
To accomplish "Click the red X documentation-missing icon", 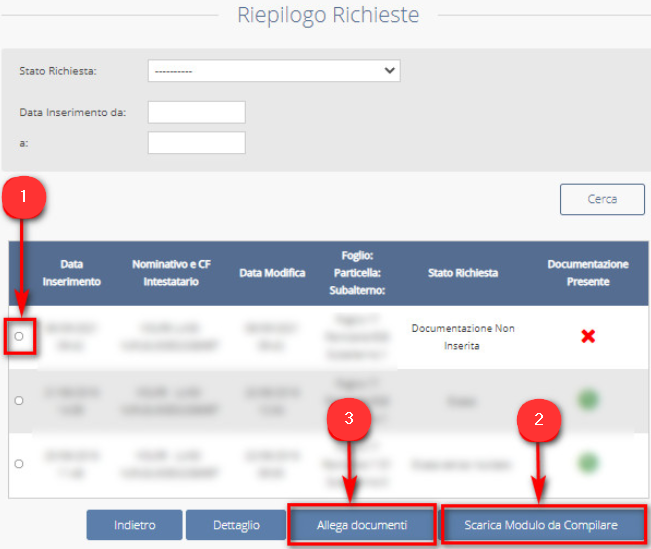I will pyautogui.click(x=588, y=336).
